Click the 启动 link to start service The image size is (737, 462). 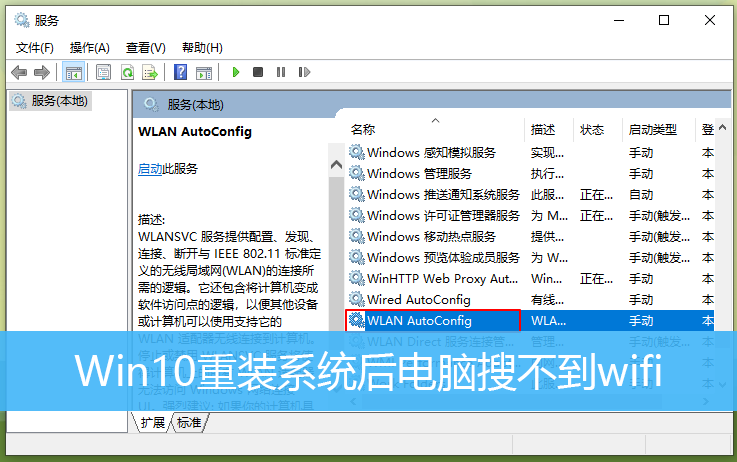click(150, 169)
